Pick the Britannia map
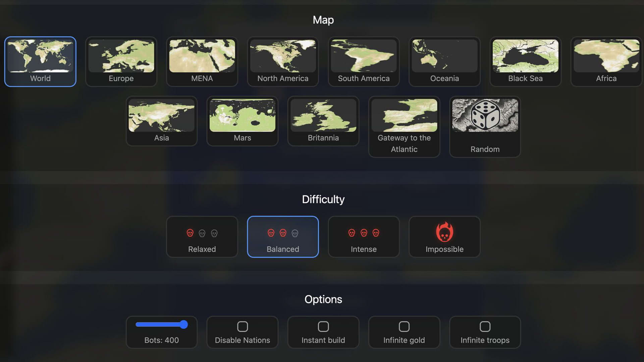Image resolution: width=644 pixels, height=362 pixels. tap(323, 121)
